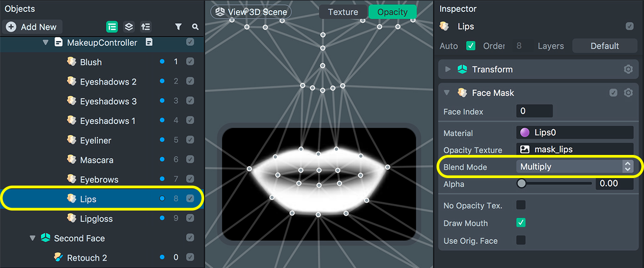Toggle Eyeshadows 2 enabled checkbox
644x268 pixels.
point(190,81)
